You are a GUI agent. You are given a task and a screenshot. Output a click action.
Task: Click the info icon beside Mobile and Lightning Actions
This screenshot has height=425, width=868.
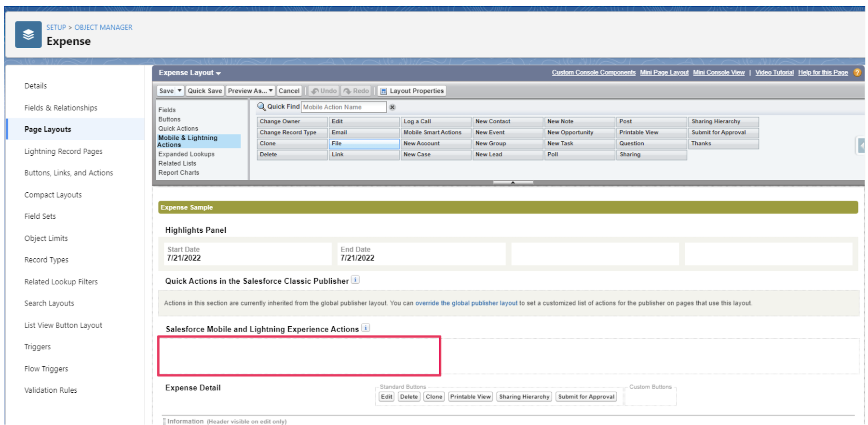coord(366,328)
